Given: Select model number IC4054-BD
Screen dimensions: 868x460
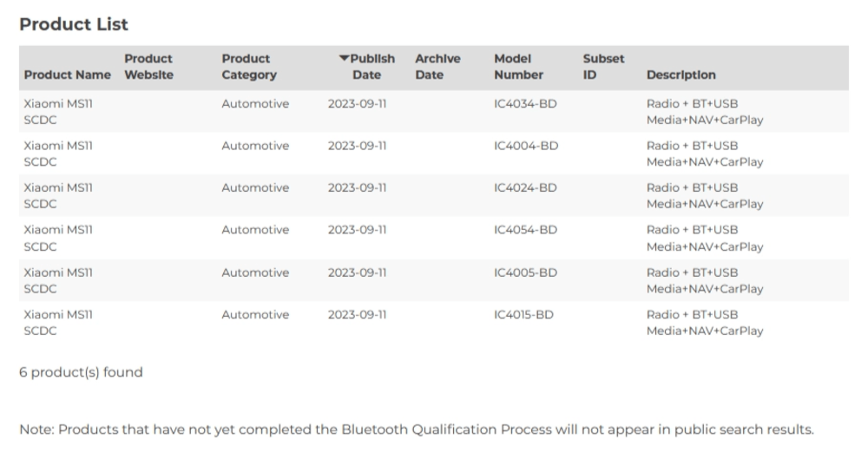Looking at the screenshot, I should (x=525, y=230).
